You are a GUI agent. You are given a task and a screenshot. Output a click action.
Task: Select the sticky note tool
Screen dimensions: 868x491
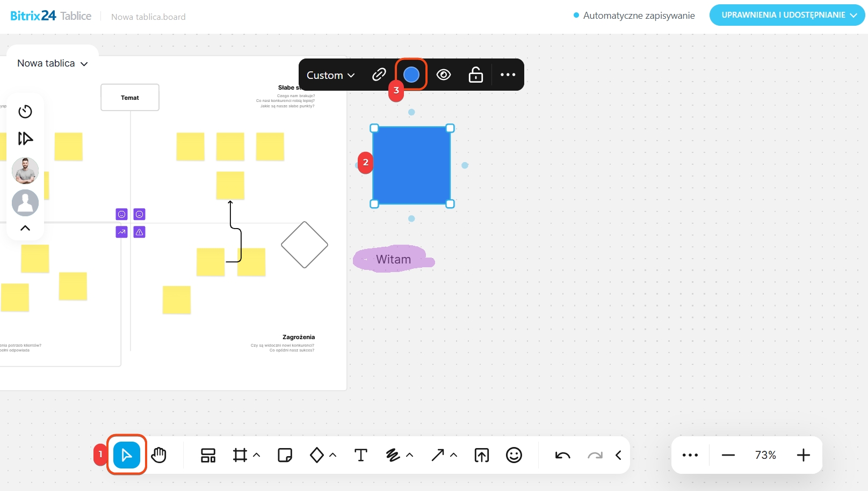(x=285, y=455)
